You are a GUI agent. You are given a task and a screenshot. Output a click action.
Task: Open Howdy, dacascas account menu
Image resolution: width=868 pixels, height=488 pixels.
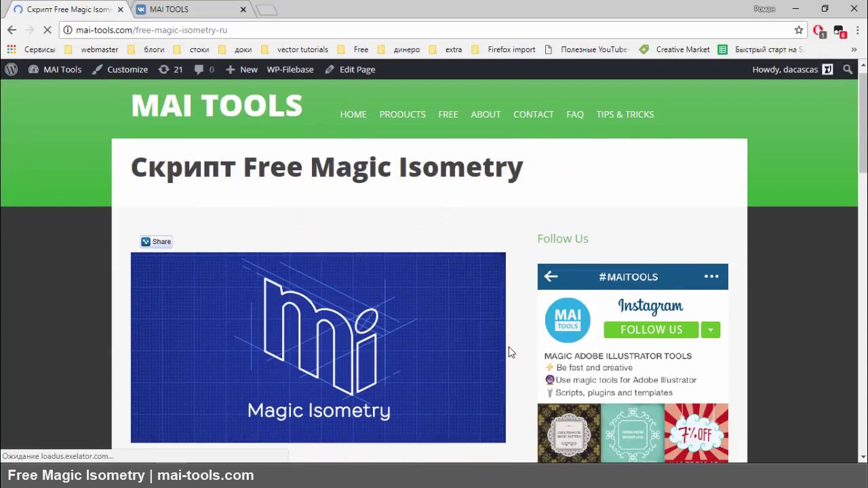coord(792,69)
